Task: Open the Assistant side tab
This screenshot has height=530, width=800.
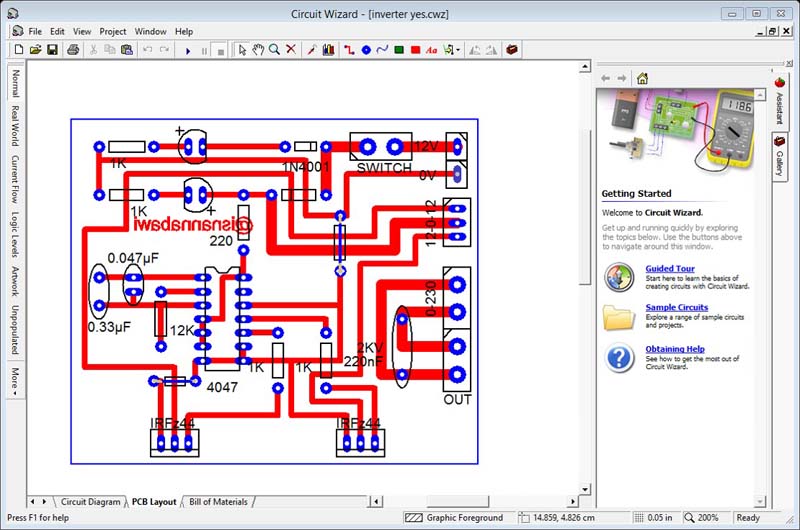Action: pos(780,102)
